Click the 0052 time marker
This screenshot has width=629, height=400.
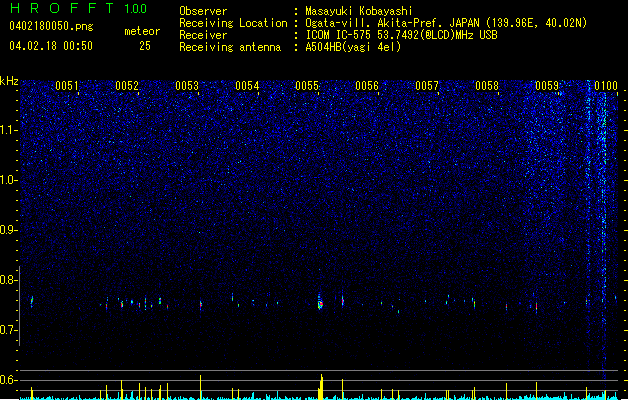(x=127, y=86)
